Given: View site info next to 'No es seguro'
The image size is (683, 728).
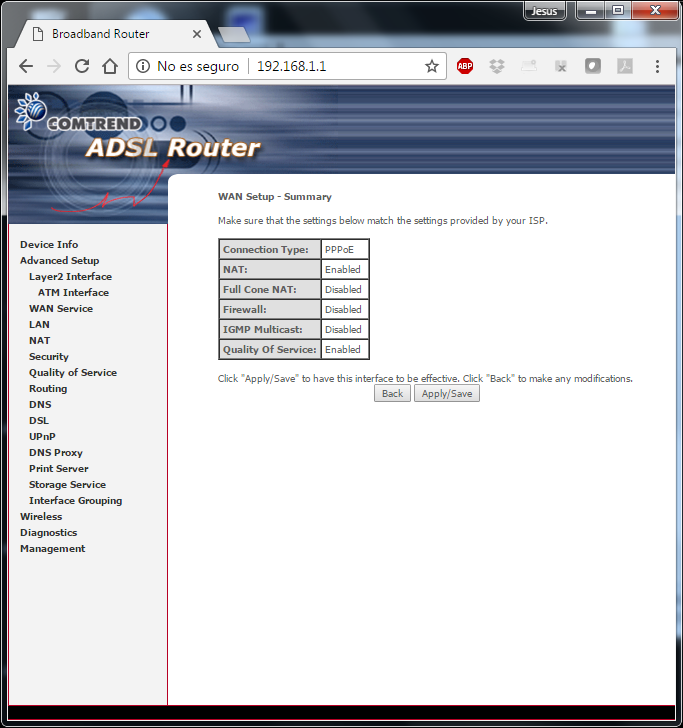Looking at the screenshot, I should 143,66.
